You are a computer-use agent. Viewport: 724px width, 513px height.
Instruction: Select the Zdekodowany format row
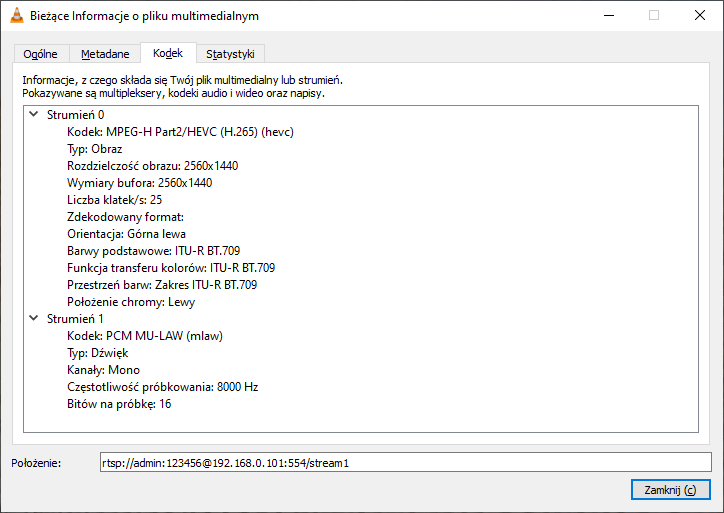coord(125,217)
